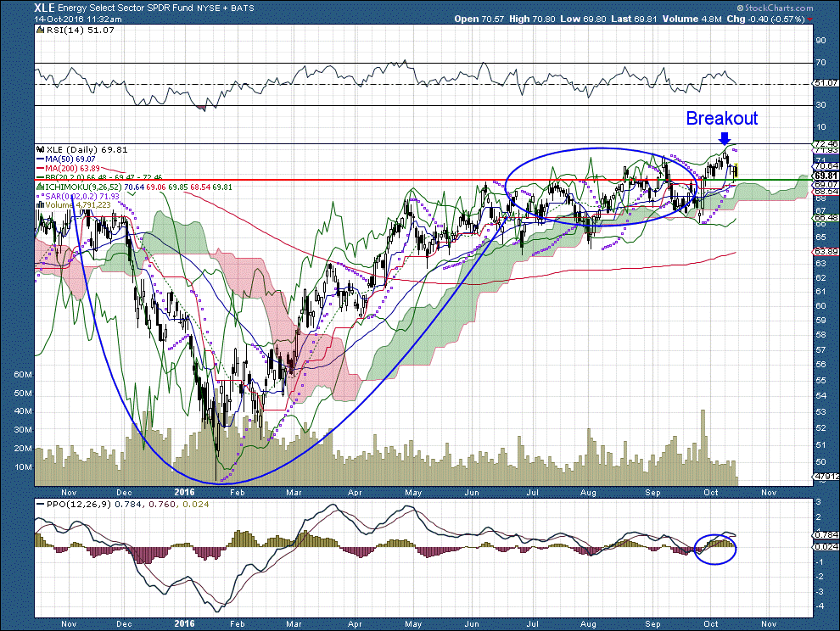Click the bold 69.81 last price tag

[826, 176]
